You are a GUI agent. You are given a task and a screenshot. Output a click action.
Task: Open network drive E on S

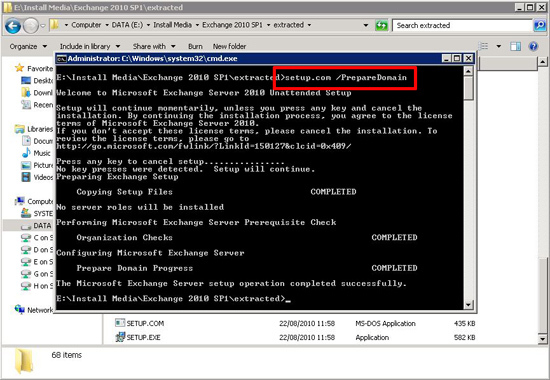point(37,262)
